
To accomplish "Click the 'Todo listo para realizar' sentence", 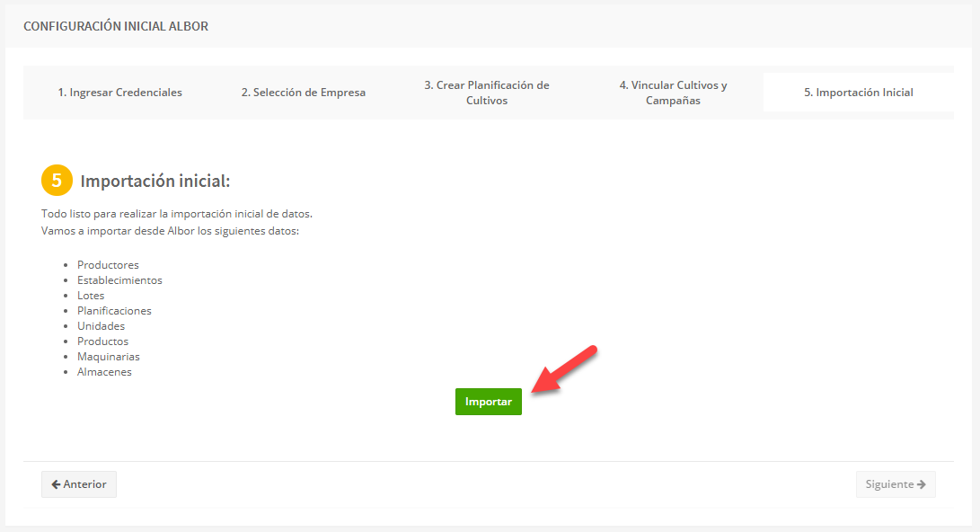I will pyautogui.click(x=177, y=214).
